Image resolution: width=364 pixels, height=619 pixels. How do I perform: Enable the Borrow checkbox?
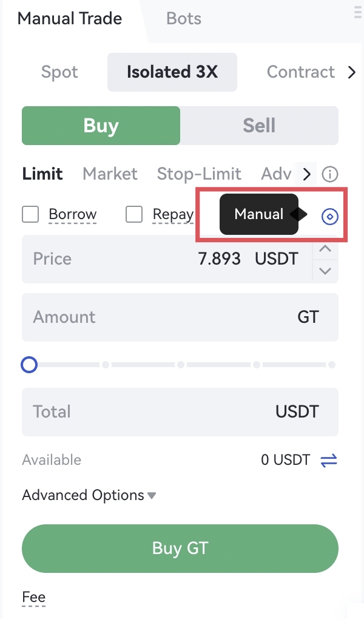pyautogui.click(x=30, y=214)
